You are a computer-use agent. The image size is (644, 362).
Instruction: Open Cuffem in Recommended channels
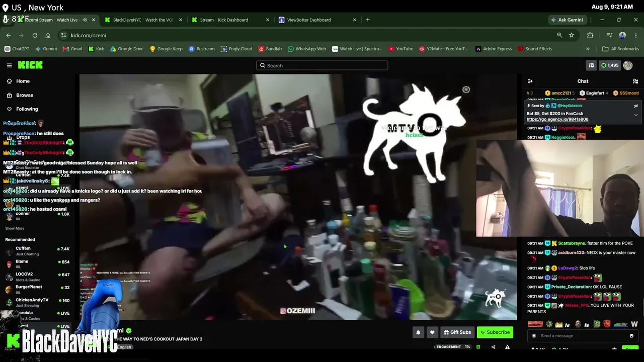click(x=37, y=251)
